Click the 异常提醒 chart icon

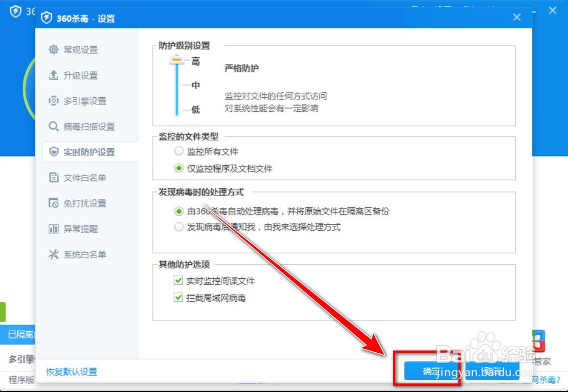(x=53, y=229)
